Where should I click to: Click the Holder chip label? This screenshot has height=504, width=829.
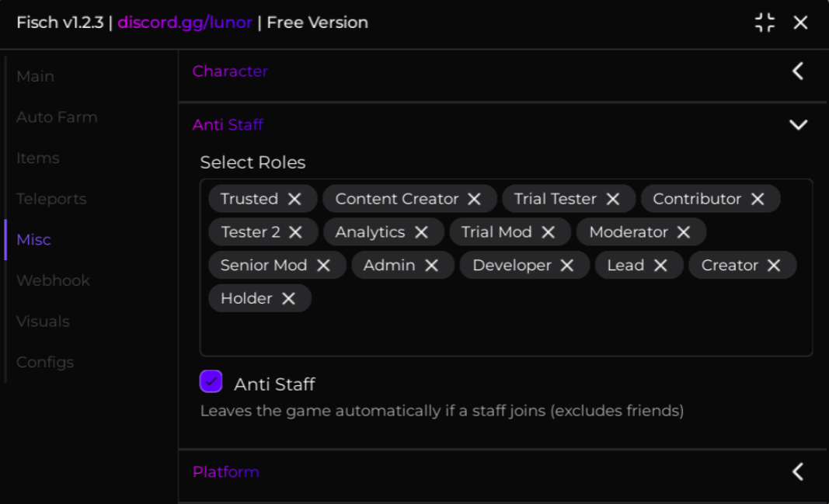(246, 298)
